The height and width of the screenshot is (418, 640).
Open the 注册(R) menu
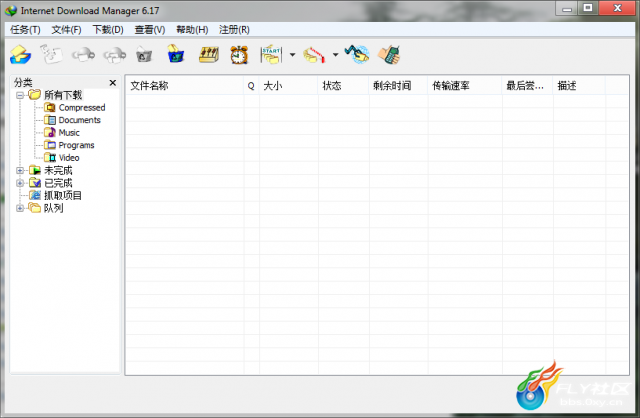(x=234, y=30)
